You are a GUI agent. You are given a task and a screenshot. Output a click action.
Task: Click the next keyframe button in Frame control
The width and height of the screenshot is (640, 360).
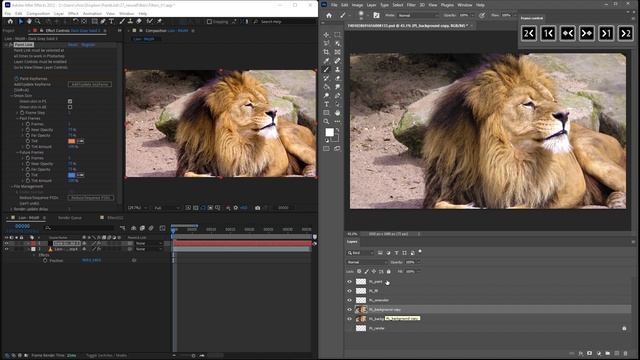pyautogui.click(x=587, y=33)
